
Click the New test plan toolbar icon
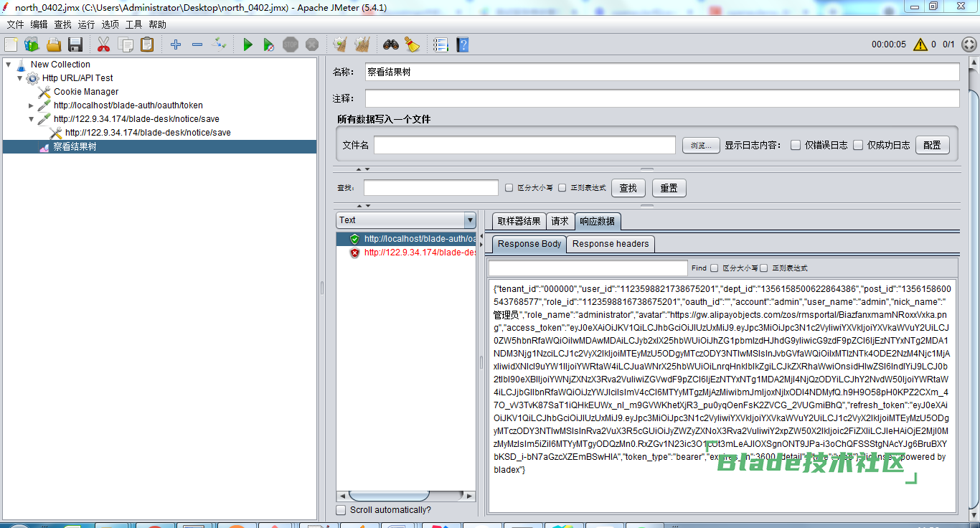pyautogui.click(x=11, y=44)
